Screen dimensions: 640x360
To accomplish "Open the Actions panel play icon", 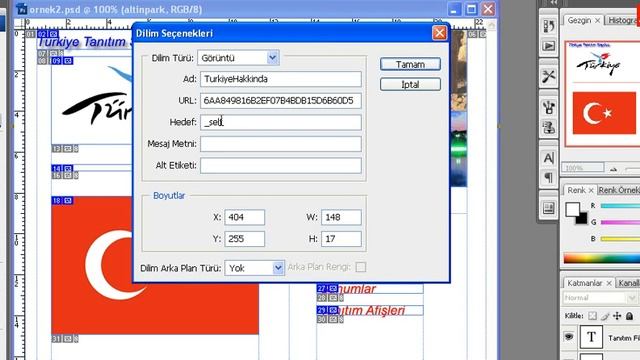I will tap(549, 46).
